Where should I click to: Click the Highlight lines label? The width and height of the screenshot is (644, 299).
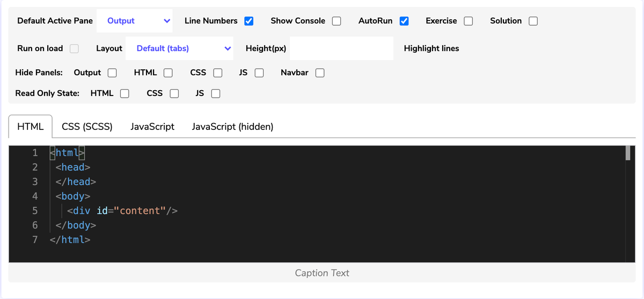(x=431, y=48)
